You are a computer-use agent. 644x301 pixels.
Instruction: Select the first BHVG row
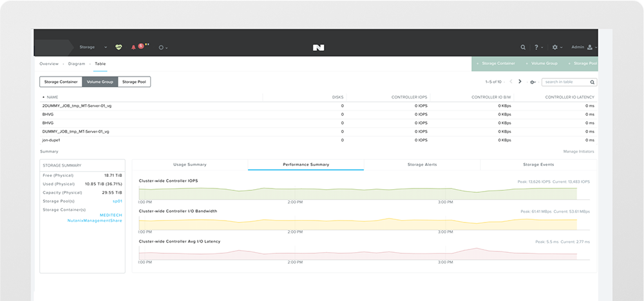(x=318, y=114)
